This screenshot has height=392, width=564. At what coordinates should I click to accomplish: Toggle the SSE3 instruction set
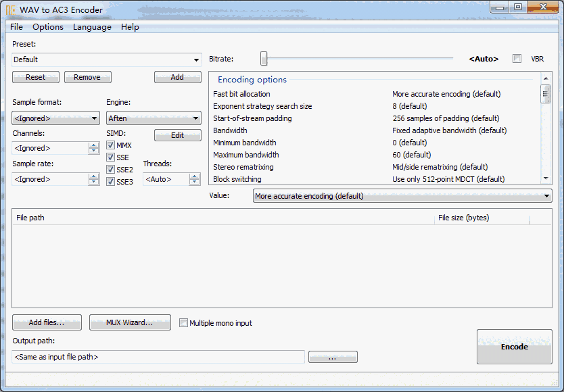[110, 181]
